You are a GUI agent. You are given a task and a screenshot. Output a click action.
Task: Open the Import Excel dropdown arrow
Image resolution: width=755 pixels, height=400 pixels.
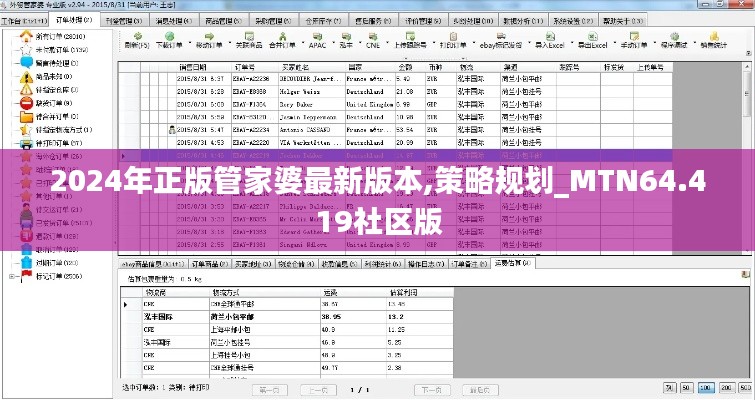point(570,41)
